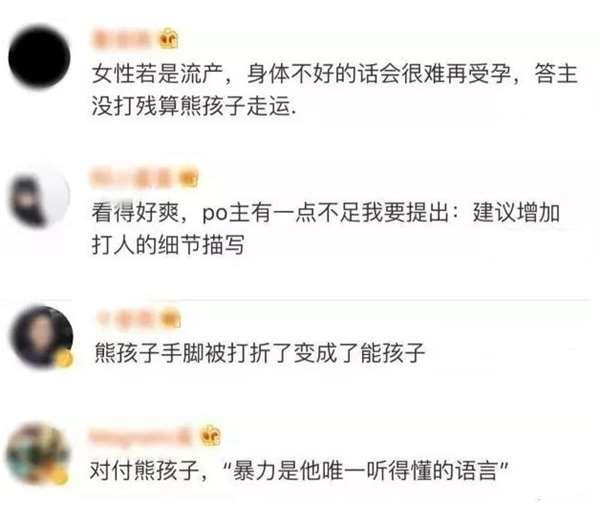View the second commenter's profile picture
This screenshot has height=522, width=600.
(39, 198)
